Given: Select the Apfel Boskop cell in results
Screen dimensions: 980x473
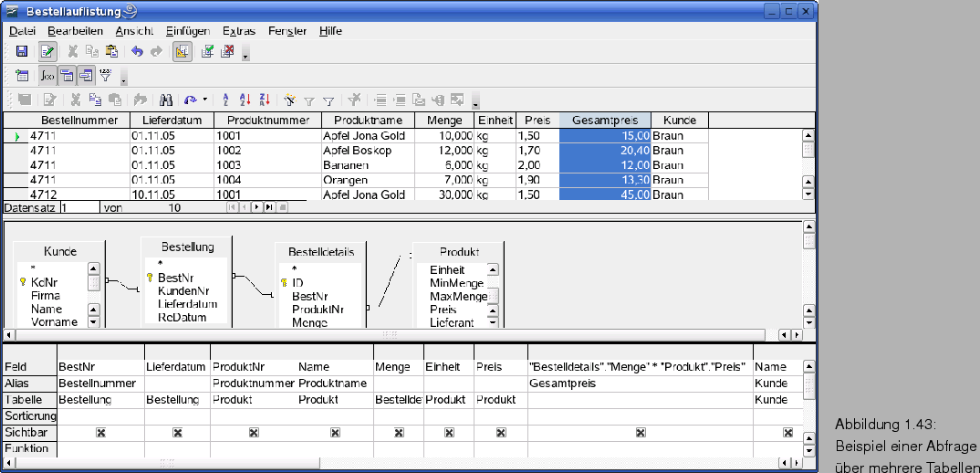Looking at the screenshot, I should pos(368,150).
